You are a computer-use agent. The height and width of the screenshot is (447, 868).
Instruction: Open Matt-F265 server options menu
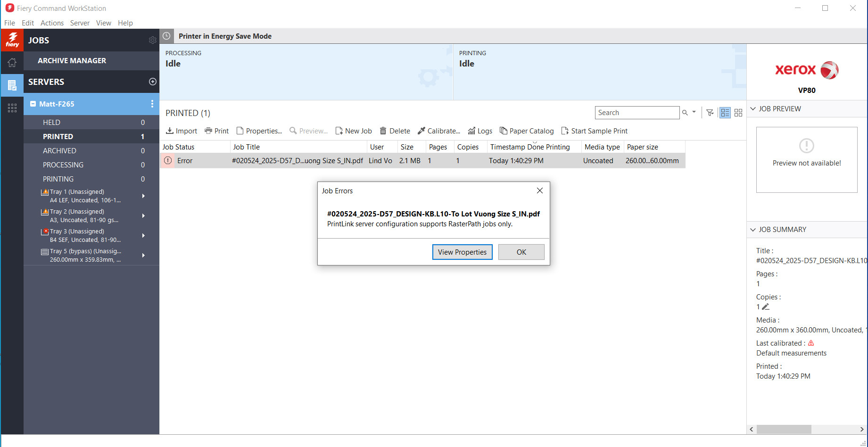click(x=152, y=104)
